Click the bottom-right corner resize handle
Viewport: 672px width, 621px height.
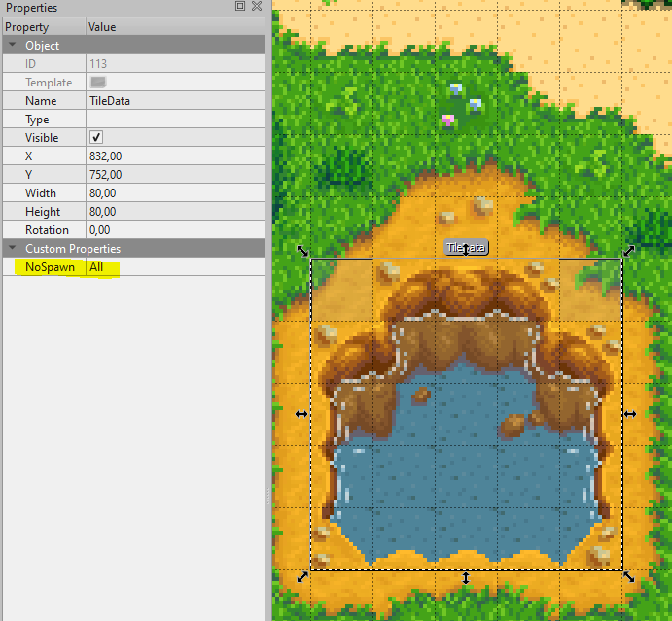pyautogui.click(x=629, y=577)
